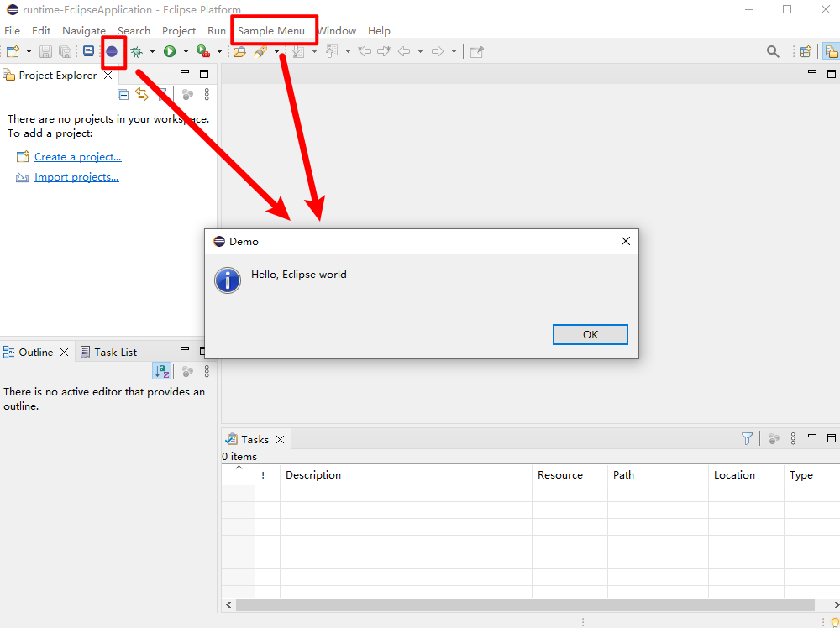This screenshot has width=840, height=628.
Task: Sort by the Description column header
Action: coord(406,475)
